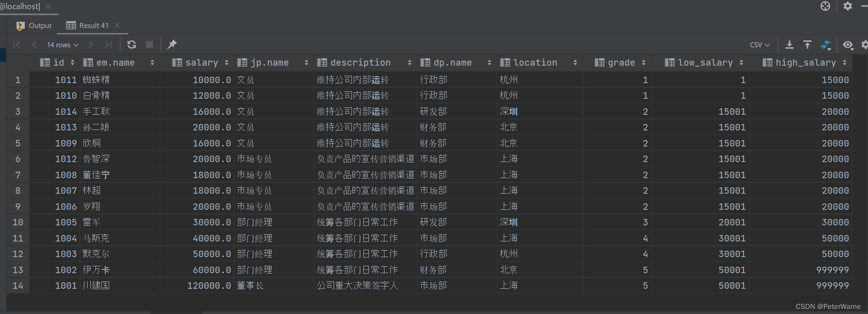This screenshot has width=868, height=314.
Task: Click the low_salary cell 20001
Action: tap(700, 222)
